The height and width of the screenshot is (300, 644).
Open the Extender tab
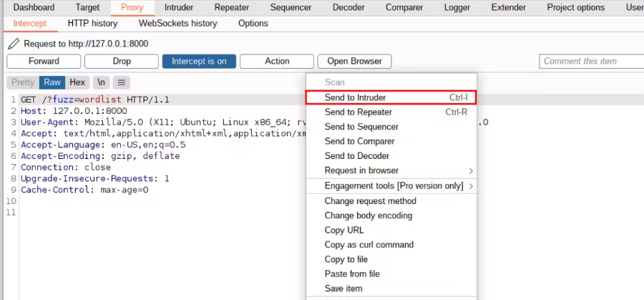509,7
